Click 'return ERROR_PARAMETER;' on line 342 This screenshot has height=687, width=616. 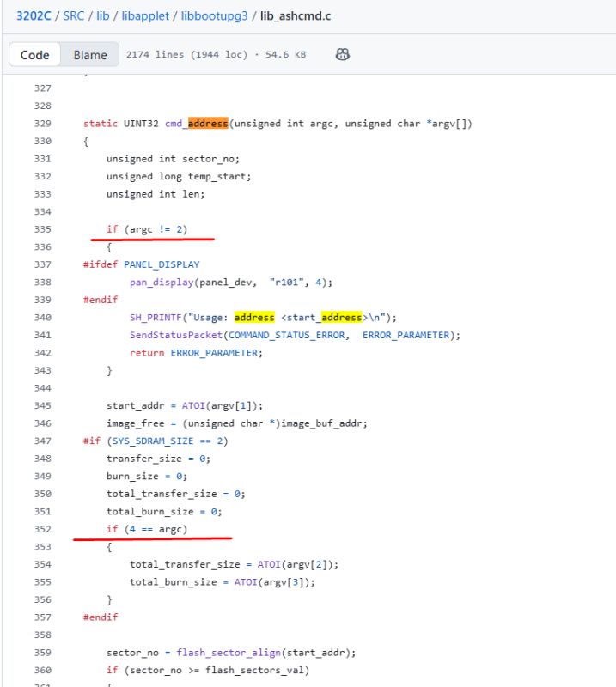[196, 353]
